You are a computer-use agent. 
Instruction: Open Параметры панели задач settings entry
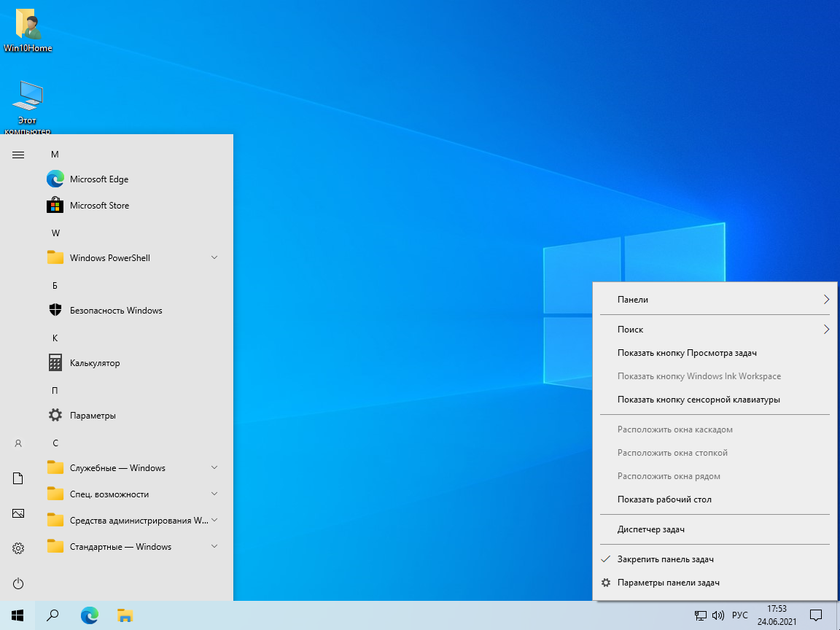coord(668,583)
